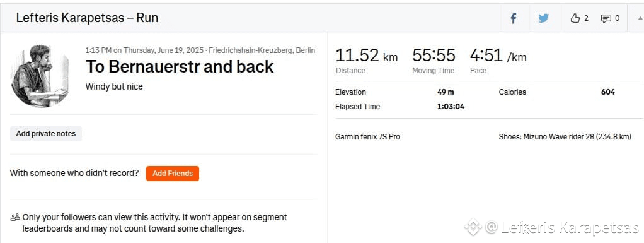This screenshot has width=644, height=243.
Task: Select the To Bernauerstr and back title
Action: coord(180,67)
